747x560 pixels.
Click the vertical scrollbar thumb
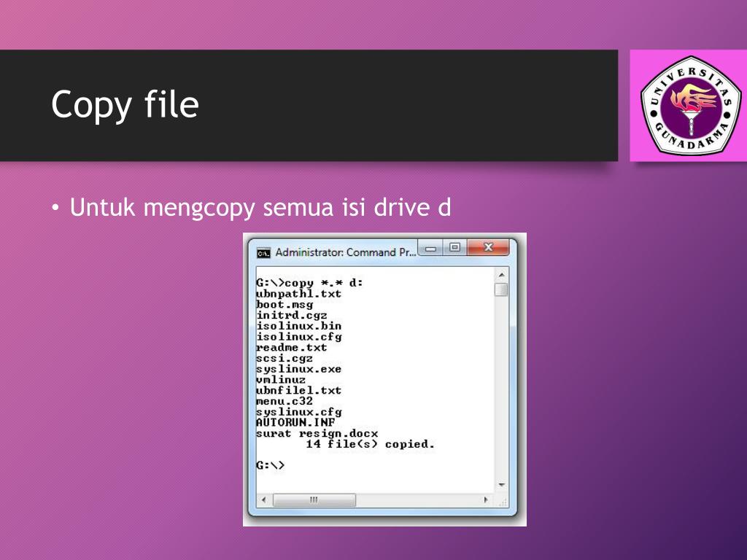click(501, 289)
